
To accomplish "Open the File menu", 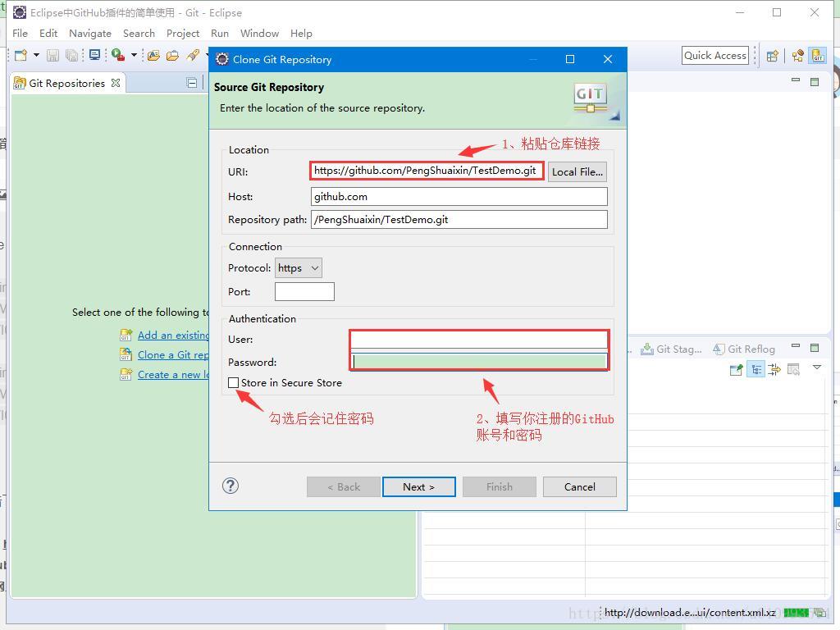I will [20, 33].
